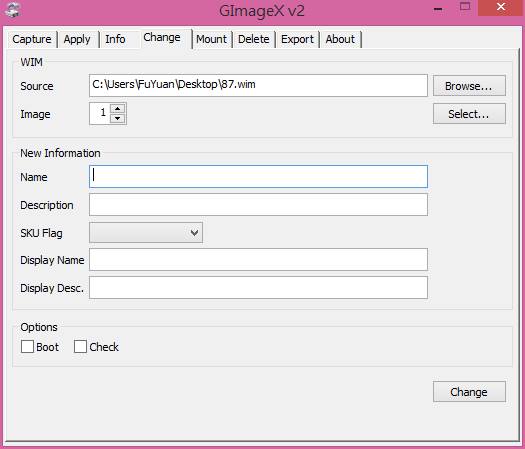The image size is (525, 449).
Task: Switch to the Apply tab
Action: coord(77,39)
